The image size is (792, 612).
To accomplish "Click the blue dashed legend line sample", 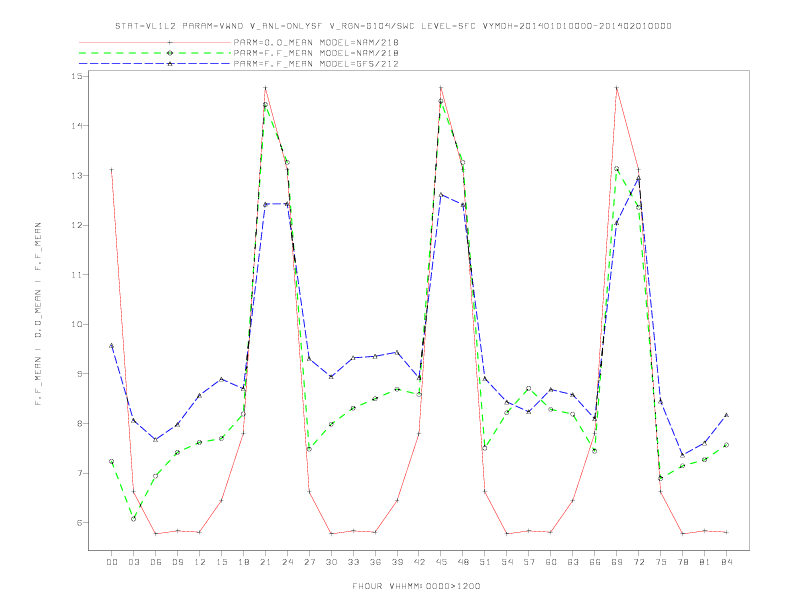I will 155,64.
